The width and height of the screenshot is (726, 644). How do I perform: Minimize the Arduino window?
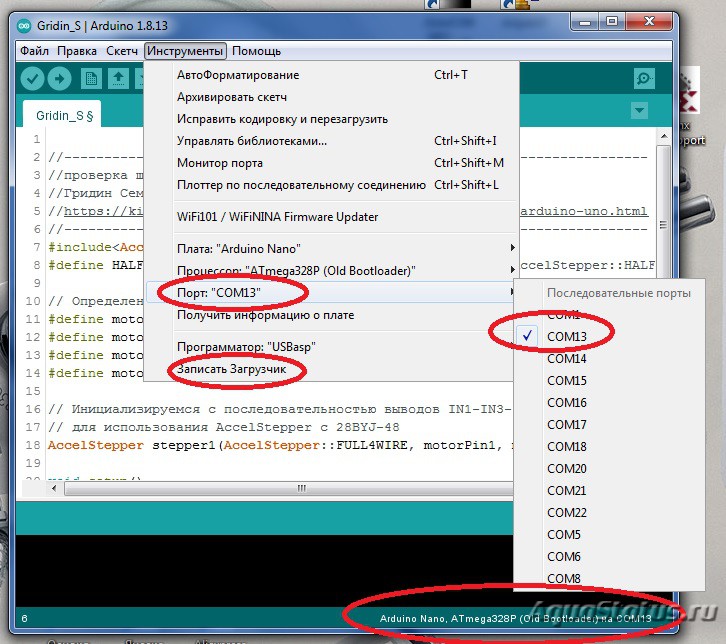584,22
